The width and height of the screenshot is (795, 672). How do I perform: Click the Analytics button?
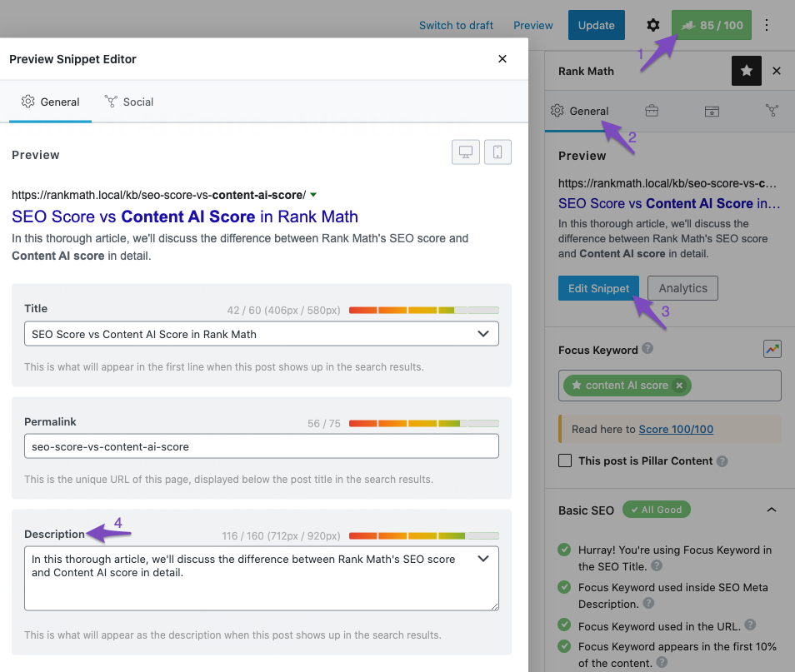pyautogui.click(x=682, y=288)
